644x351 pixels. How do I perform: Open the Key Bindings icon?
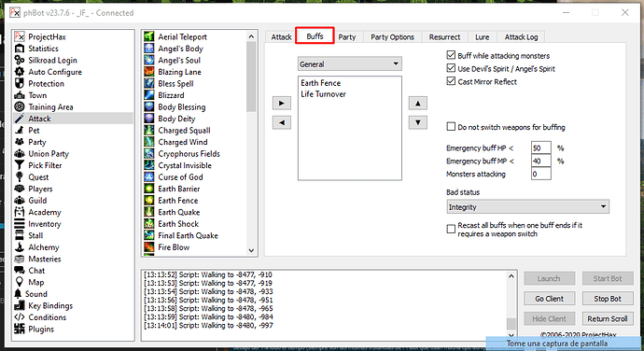[20, 306]
